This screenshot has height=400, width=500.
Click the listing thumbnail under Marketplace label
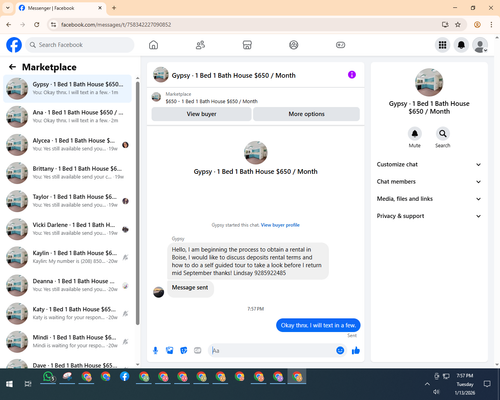coord(156,97)
